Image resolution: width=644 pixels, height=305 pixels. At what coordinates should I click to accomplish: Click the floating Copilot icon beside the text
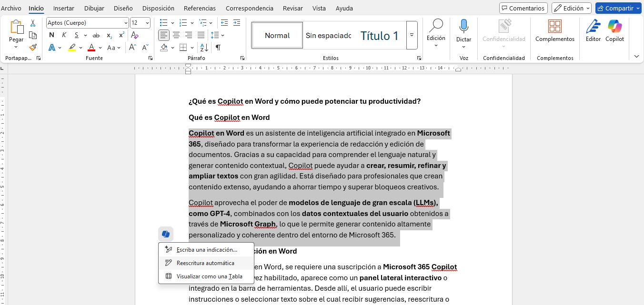[x=166, y=234]
